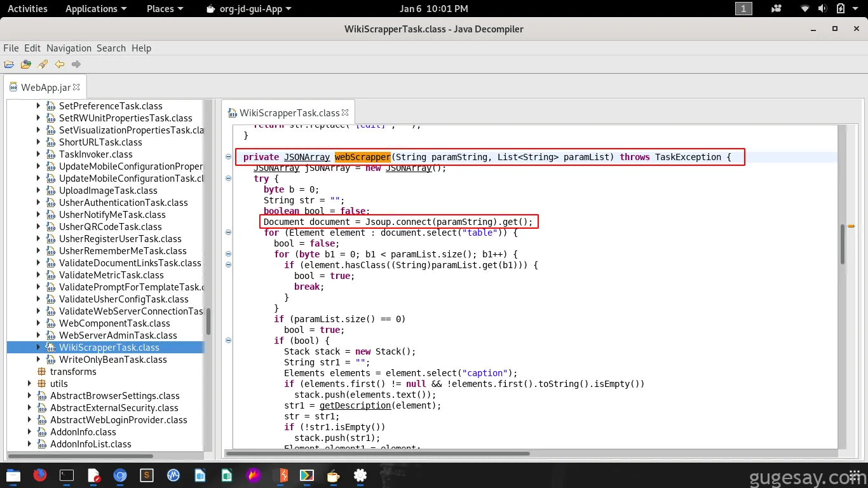This screenshot has height=488, width=868.
Task: Go back with the yellow arrow icon
Action: [60, 64]
